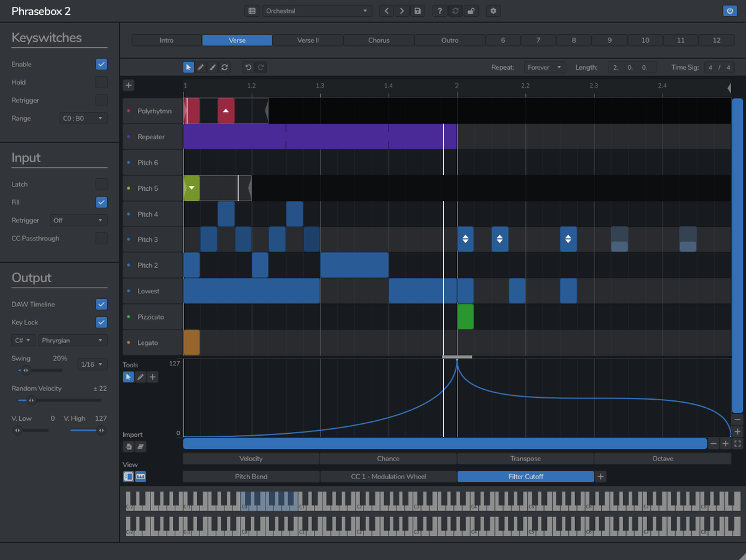The image size is (746, 560).
Task: Select the Velocity lane tab
Action: tap(251, 458)
